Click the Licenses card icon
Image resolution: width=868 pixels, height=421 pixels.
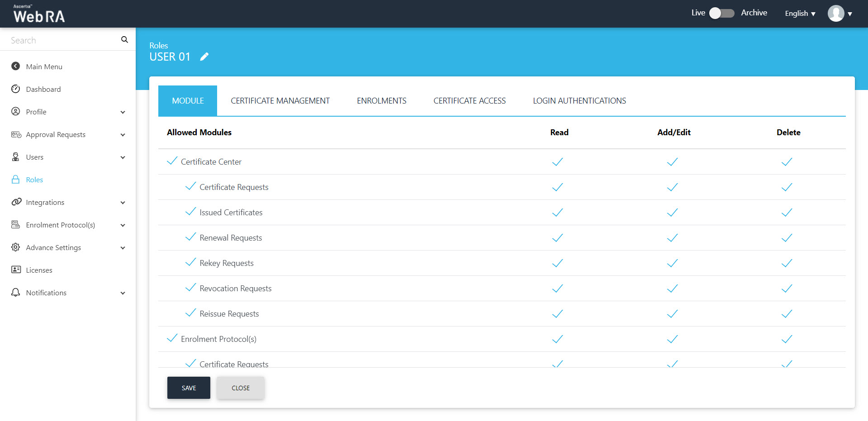pos(16,270)
